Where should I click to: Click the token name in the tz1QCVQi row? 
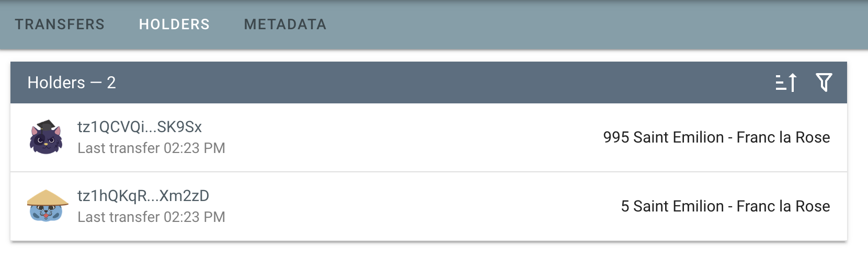tap(732, 137)
